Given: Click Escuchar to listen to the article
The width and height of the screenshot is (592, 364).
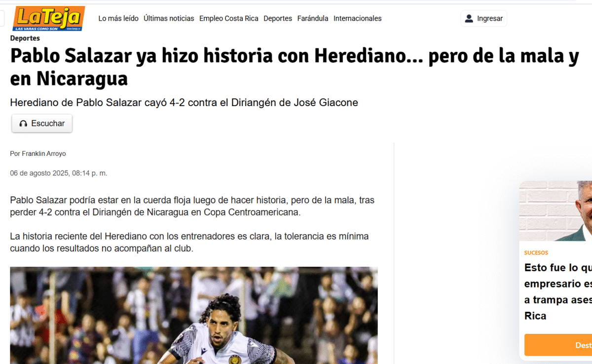Looking at the screenshot, I should pos(42,123).
